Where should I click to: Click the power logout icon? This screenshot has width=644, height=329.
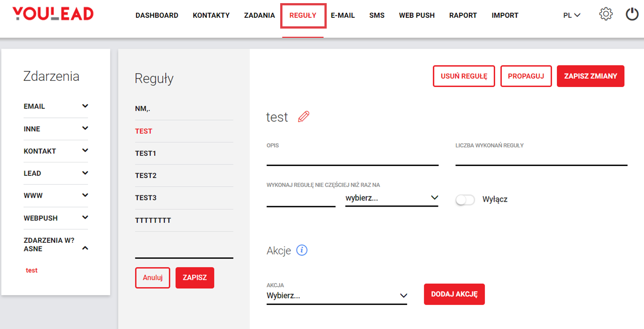[x=632, y=14]
